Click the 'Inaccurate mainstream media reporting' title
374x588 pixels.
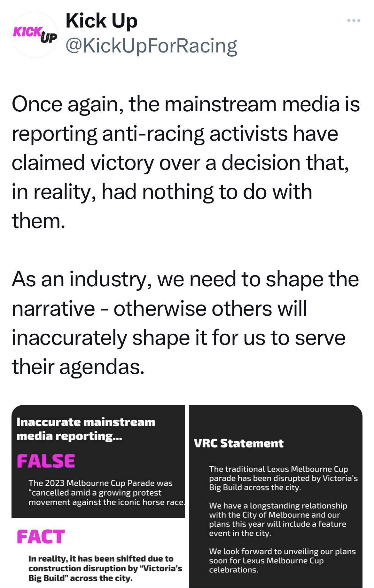[86, 429]
